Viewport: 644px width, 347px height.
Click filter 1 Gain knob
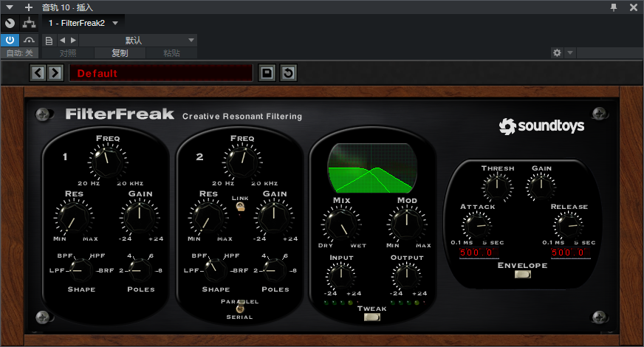pyautogui.click(x=140, y=218)
